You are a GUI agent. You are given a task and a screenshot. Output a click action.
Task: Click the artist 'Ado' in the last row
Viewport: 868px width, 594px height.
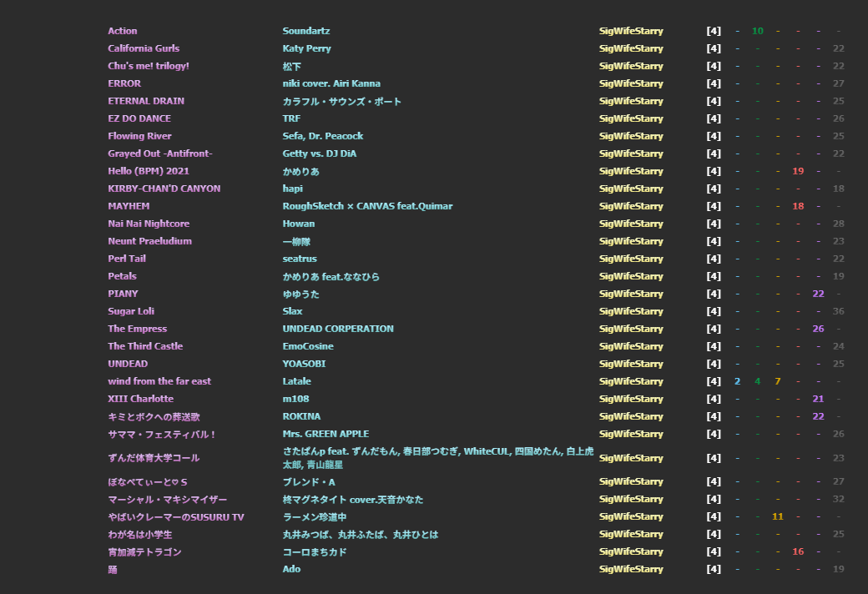pyautogui.click(x=291, y=569)
